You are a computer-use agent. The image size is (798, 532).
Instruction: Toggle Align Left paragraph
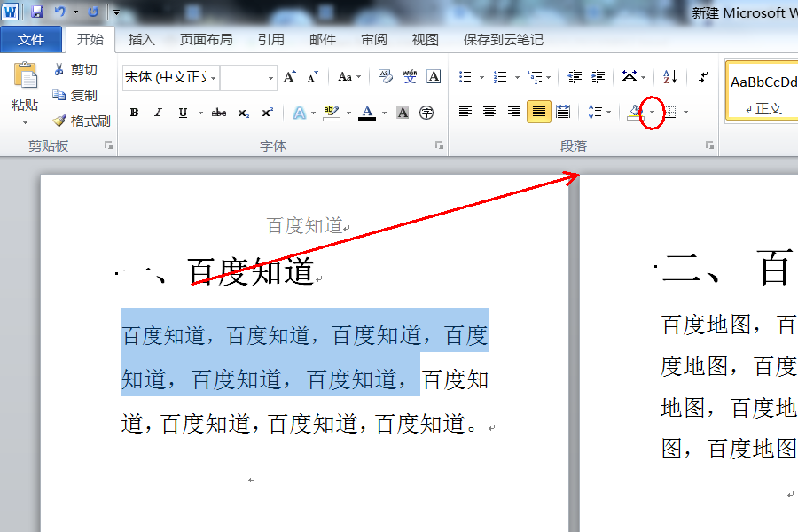click(465, 111)
